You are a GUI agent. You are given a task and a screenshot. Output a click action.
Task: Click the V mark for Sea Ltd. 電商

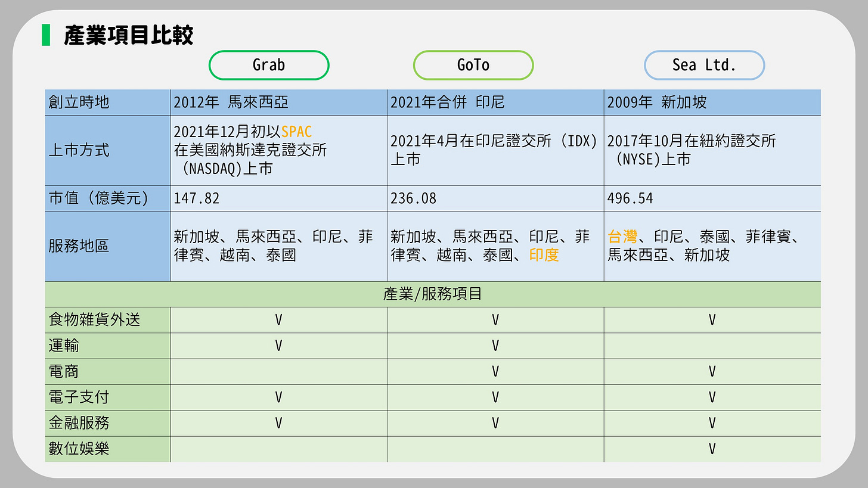[x=712, y=372]
